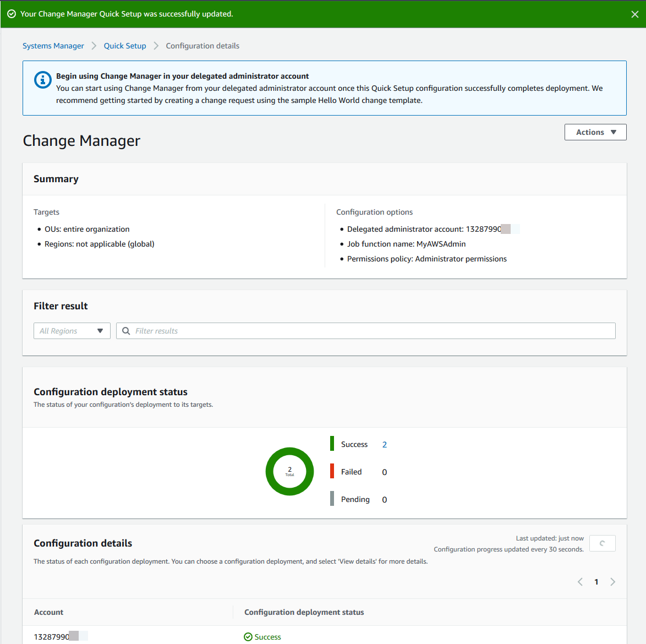
Task: Click the Failed count value 0
Action: [385, 472]
